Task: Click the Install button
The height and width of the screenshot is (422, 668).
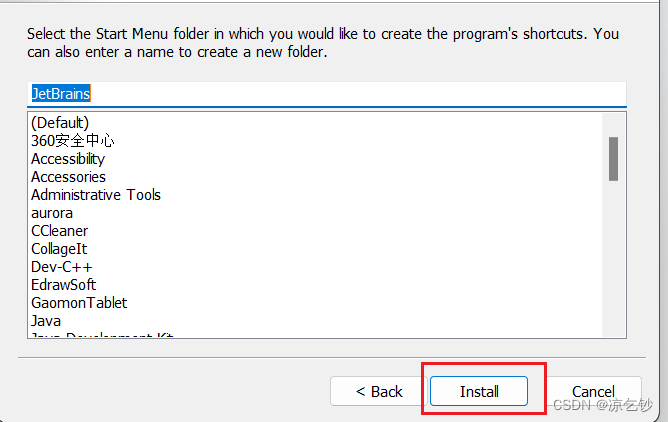Action: pos(479,391)
